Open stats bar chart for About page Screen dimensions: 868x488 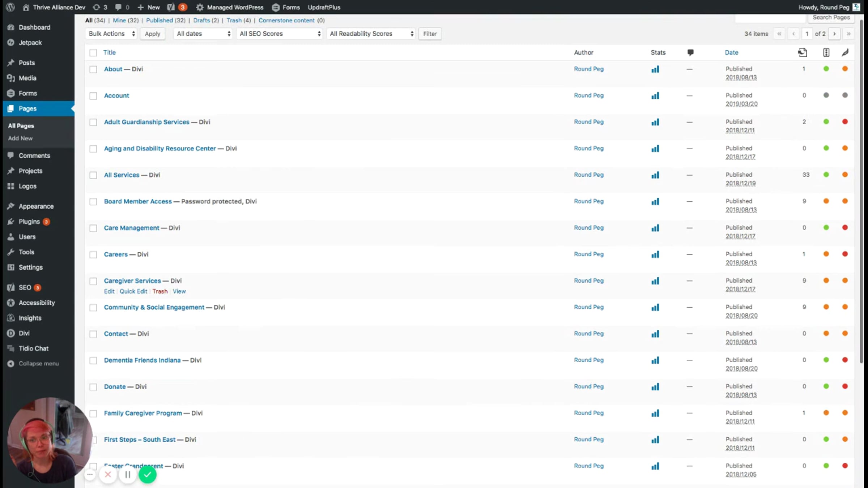point(655,69)
